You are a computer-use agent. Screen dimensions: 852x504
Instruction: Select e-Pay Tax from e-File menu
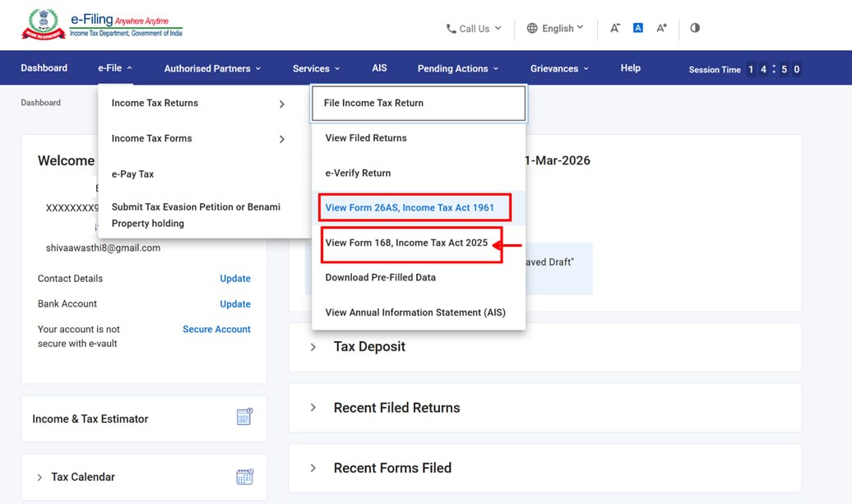click(204, 174)
